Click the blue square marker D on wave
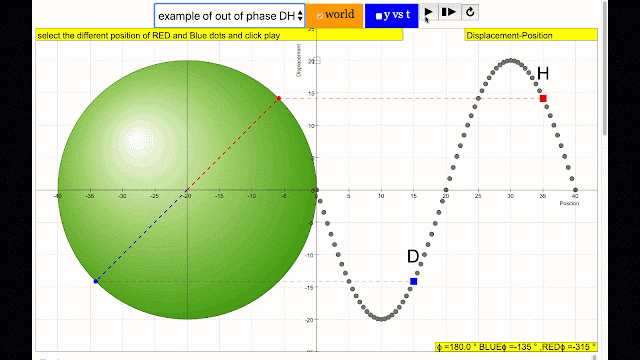The height and width of the screenshot is (360, 640). 413,281
